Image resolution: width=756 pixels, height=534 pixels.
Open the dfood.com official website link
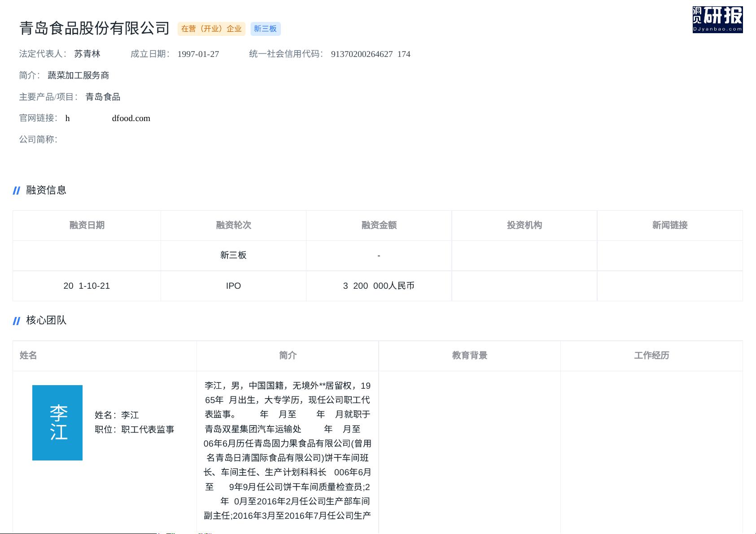(108, 118)
